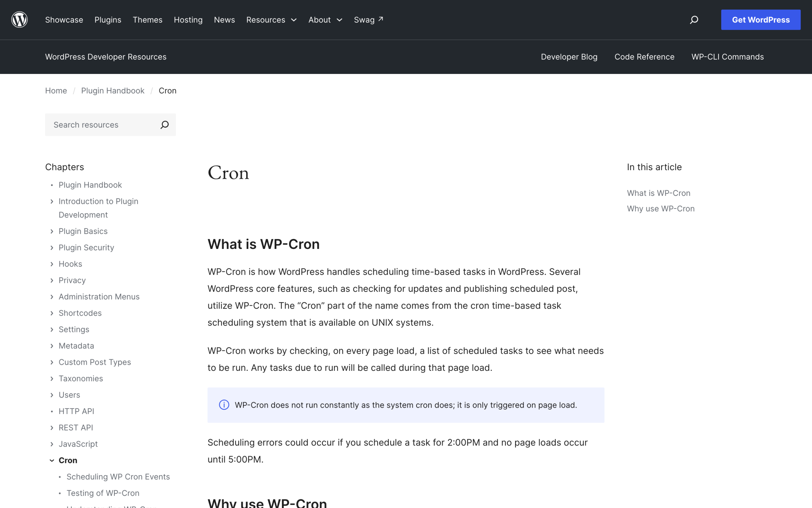Open WordPress Developer Resources link
This screenshot has height=508, width=812.
coord(106,57)
